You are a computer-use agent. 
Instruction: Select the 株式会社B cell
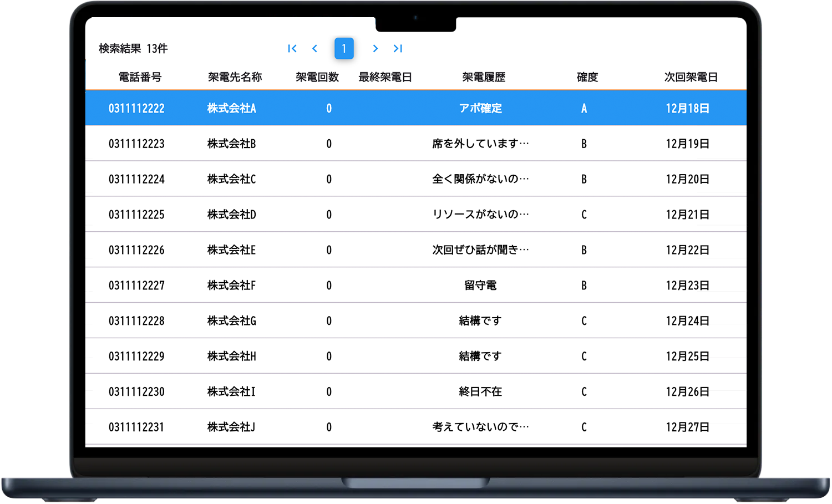click(x=232, y=144)
